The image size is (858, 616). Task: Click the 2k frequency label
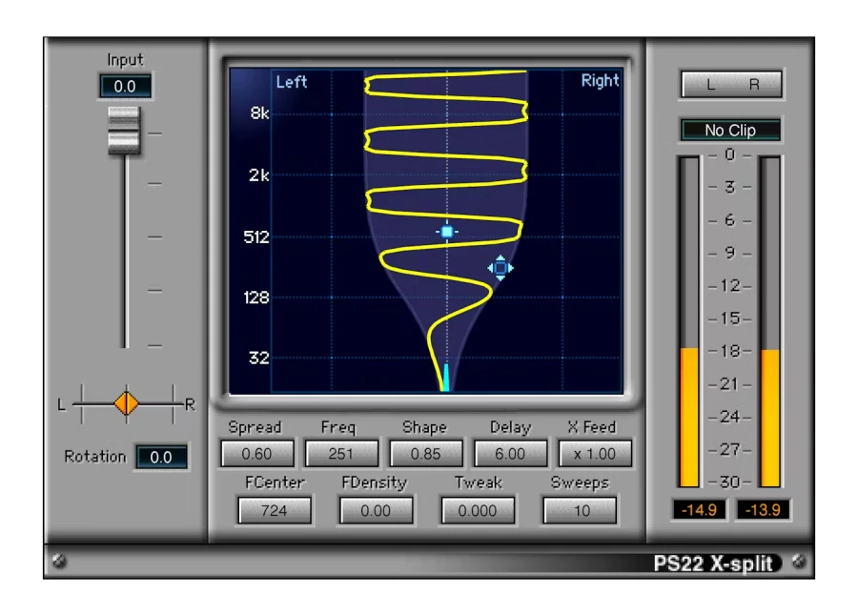pyautogui.click(x=258, y=175)
